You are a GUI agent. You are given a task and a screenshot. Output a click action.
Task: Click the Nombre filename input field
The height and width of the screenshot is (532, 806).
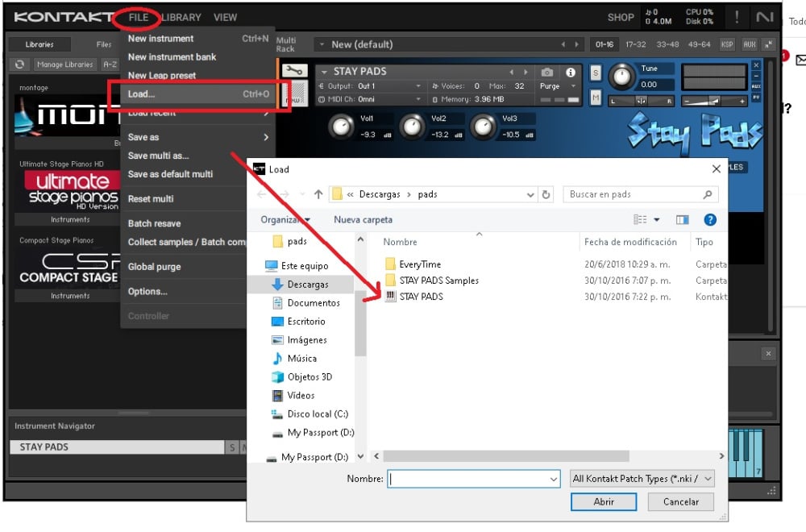(473, 479)
